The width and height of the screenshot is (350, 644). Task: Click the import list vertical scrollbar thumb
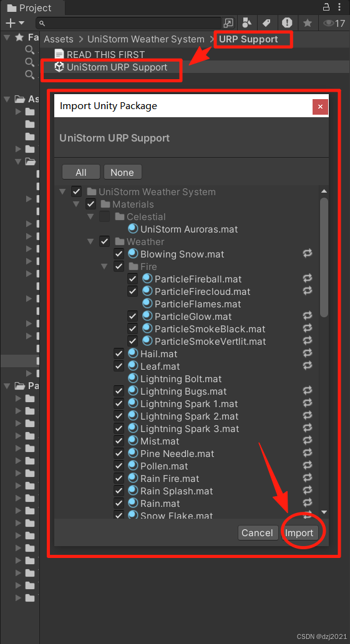click(x=324, y=257)
